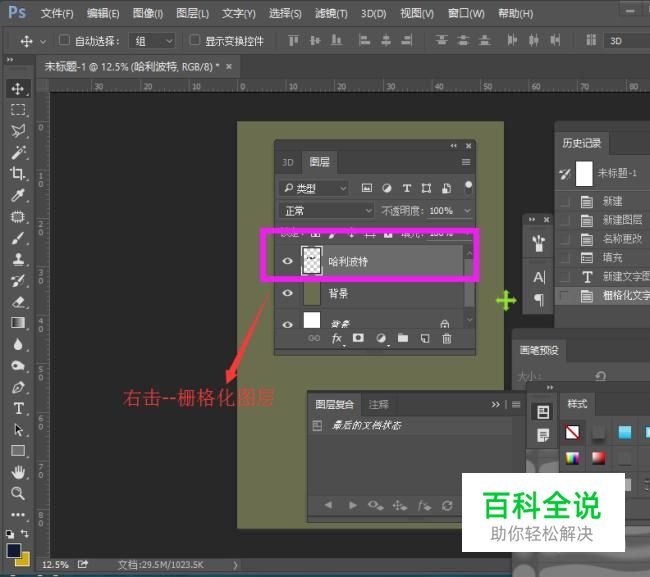
Task: Select the Path Selection arrow tool
Action: [x=17, y=430]
